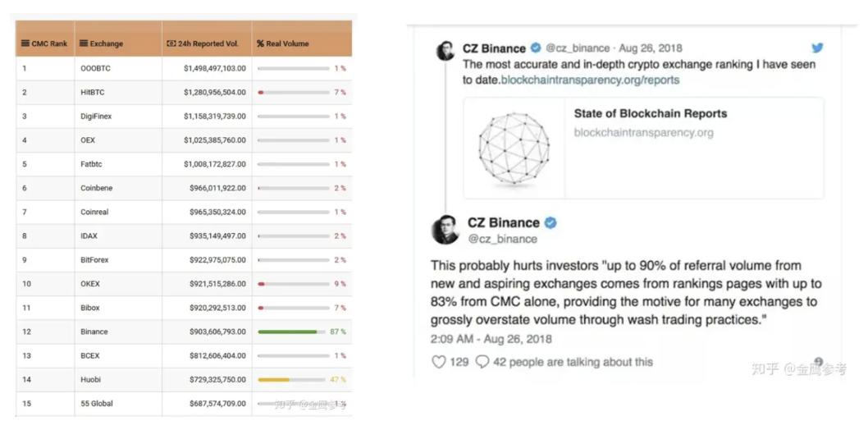This screenshot has width=868, height=430.
Task: Open the blockchaintransparency.org/reports link
Action: 590,80
